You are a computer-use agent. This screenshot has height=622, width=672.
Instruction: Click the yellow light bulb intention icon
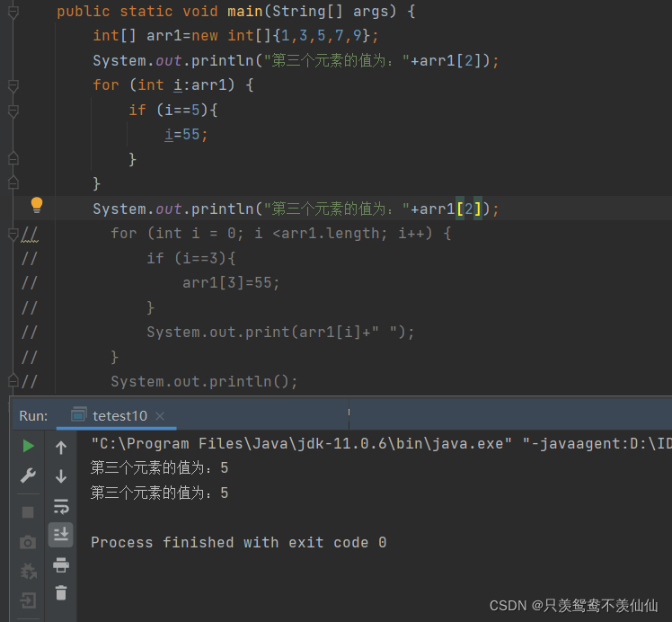37,205
